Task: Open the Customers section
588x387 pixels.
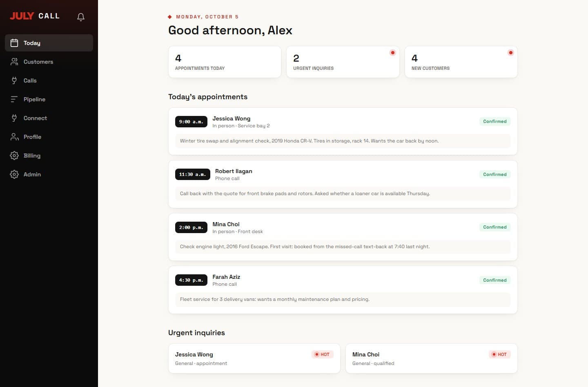Action: (x=49, y=62)
